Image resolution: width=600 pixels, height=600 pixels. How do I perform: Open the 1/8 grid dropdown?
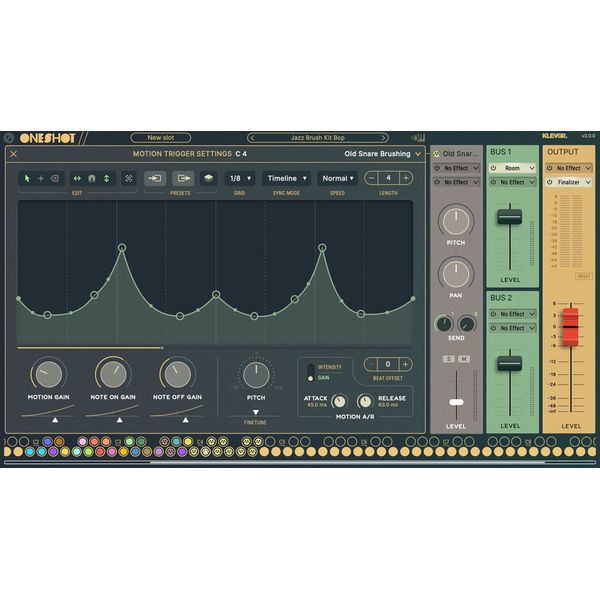(239, 178)
